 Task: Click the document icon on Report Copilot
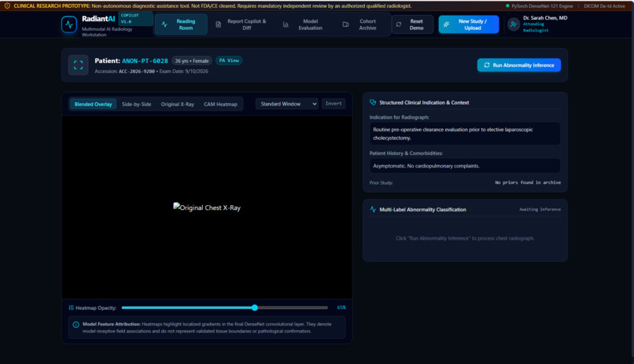pos(219,24)
